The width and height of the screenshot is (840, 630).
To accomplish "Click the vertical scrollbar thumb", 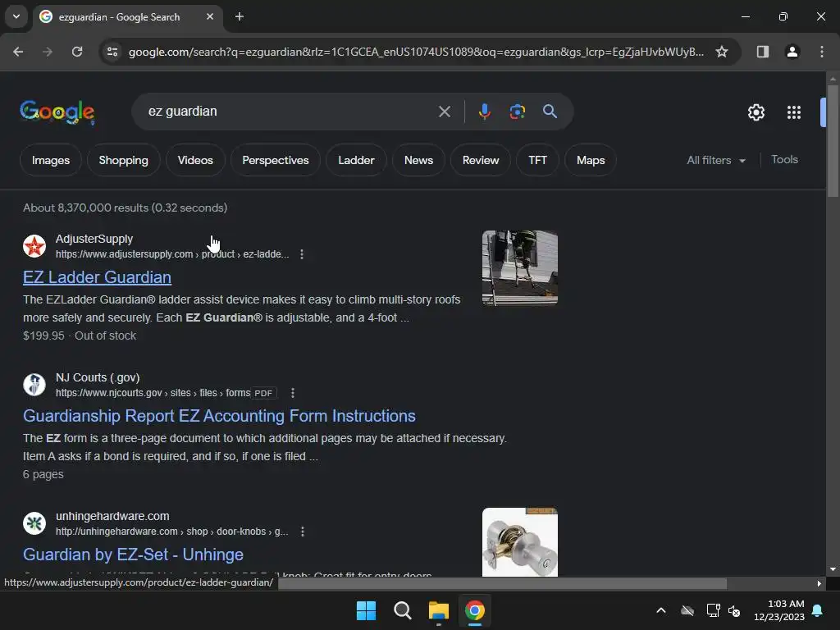I will (x=833, y=140).
